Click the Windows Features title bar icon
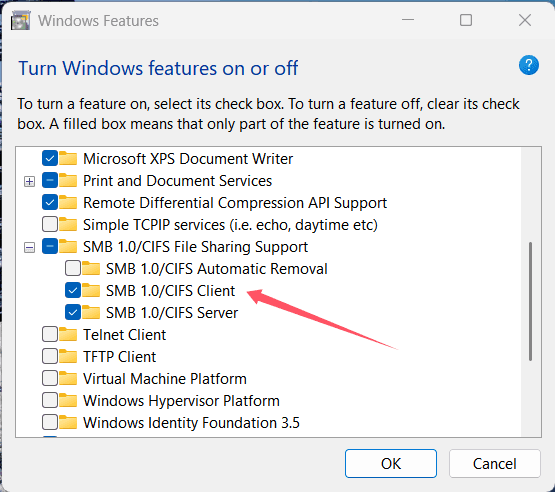 pyautogui.click(x=21, y=21)
